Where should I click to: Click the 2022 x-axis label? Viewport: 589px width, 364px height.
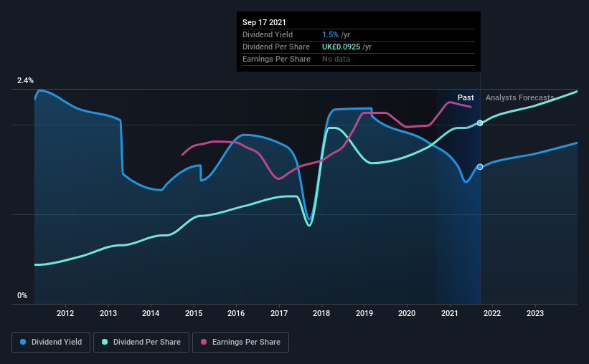(492, 313)
